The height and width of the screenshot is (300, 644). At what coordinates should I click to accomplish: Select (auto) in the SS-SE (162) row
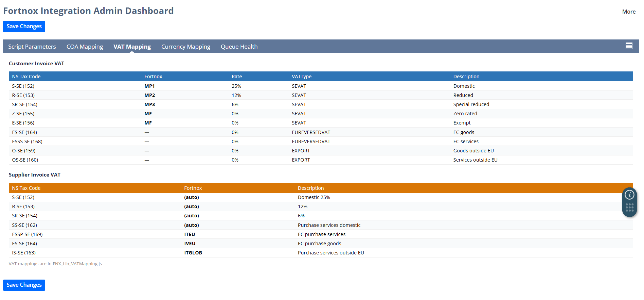point(192,225)
